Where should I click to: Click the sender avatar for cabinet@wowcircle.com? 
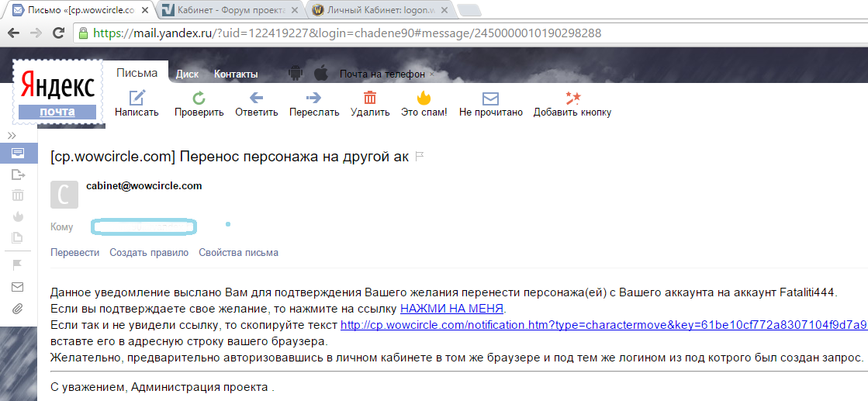pos(64,195)
